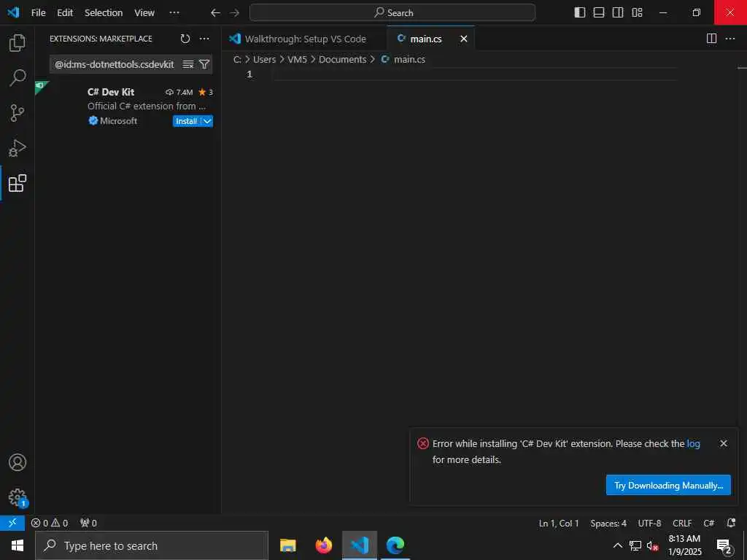Clear the extensions search results

(x=188, y=64)
